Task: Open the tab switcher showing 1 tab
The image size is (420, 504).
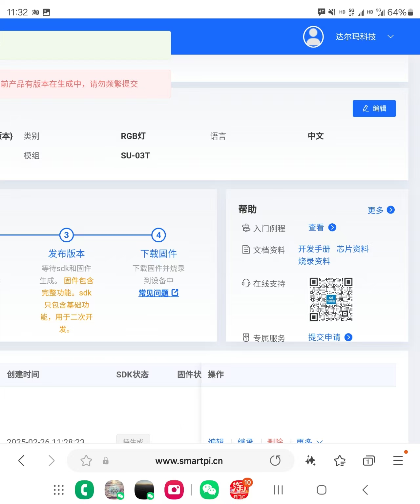Action: click(368, 460)
